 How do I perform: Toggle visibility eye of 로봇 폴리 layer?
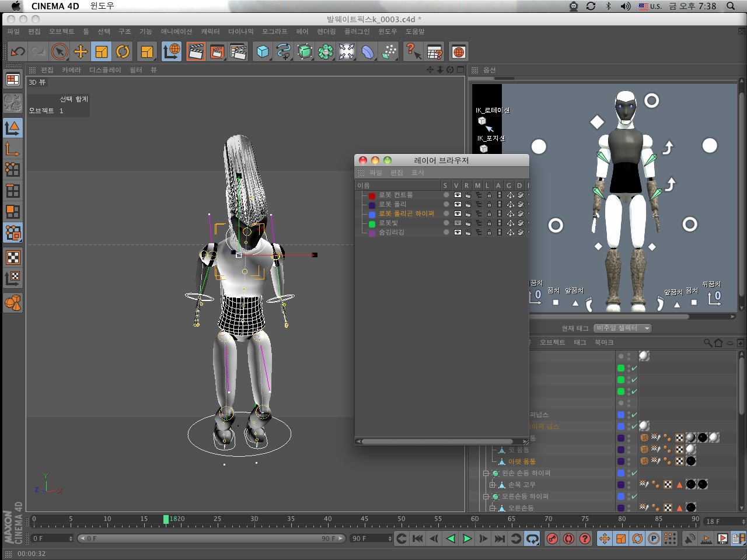tap(458, 204)
